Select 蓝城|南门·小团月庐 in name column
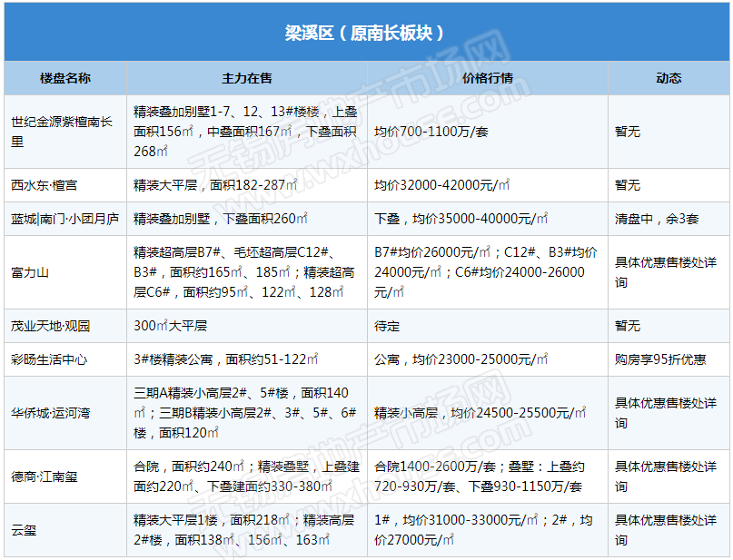 (64, 219)
